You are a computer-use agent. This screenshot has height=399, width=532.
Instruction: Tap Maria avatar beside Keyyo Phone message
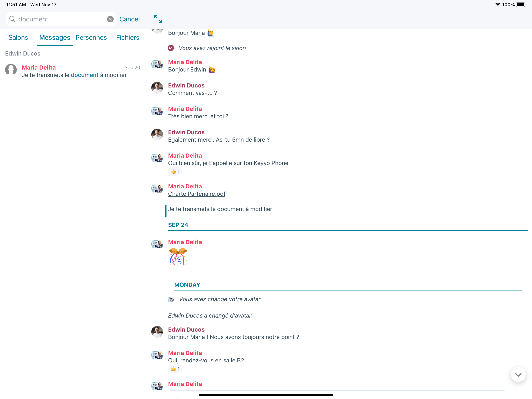(x=157, y=158)
